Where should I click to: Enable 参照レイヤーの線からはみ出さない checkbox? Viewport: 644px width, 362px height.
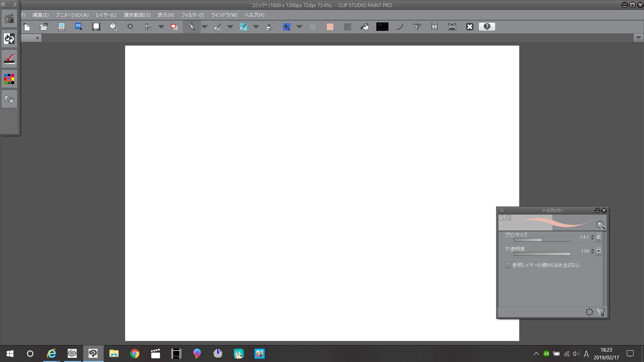pyautogui.click(x=508, y=265)
